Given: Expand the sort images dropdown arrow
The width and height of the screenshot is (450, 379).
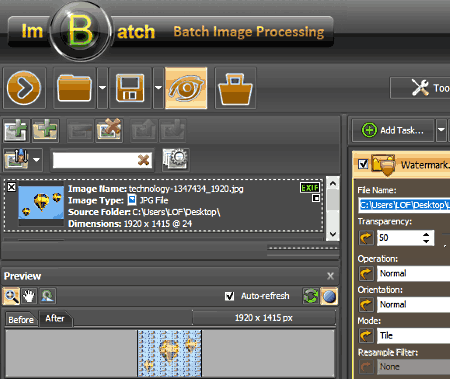Looking at the screenshot, I should [37, 160].
